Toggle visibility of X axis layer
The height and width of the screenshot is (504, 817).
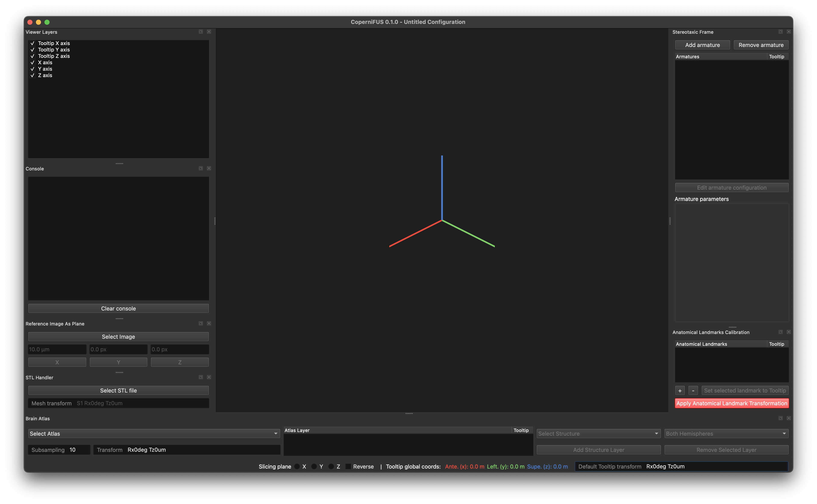pyautogui.click(x=32, y=62)
